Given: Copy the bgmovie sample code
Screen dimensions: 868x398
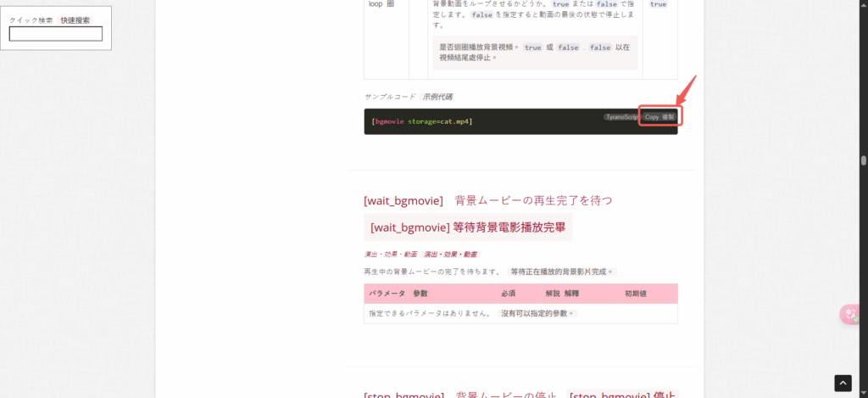Looking at the screenshot, I should (659, 117).
